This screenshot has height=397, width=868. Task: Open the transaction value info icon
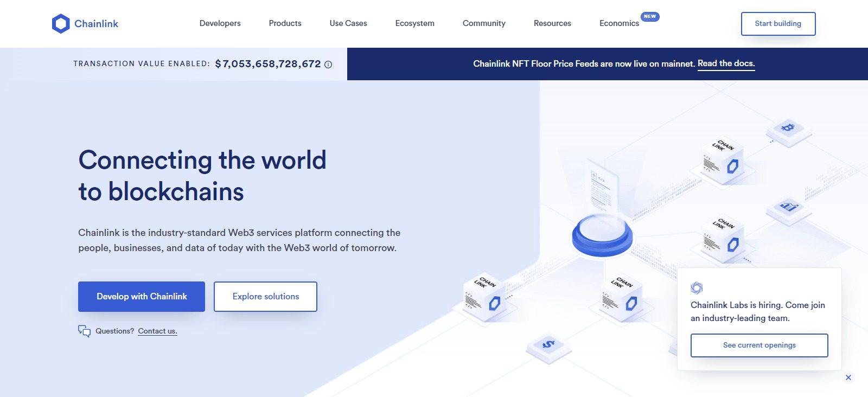pyautogui.click(x=328, y=65)
